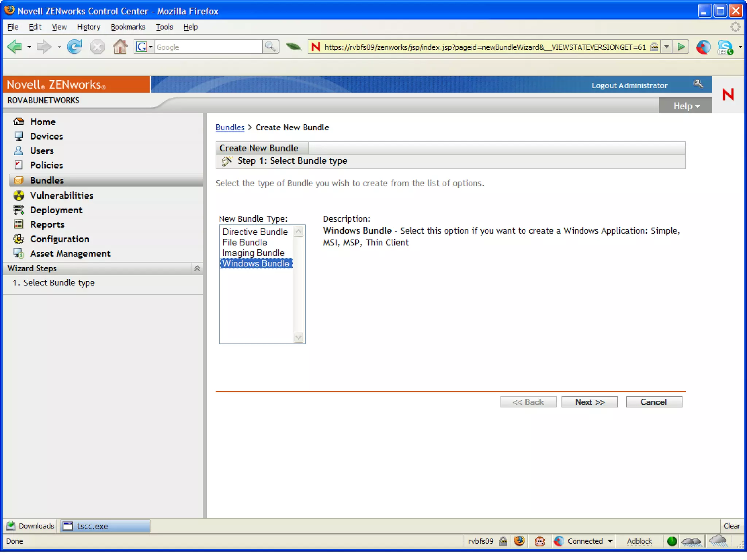Go back with green arrow icon
The height and width of the screenshot is (560, 747).
pos(15,47)
